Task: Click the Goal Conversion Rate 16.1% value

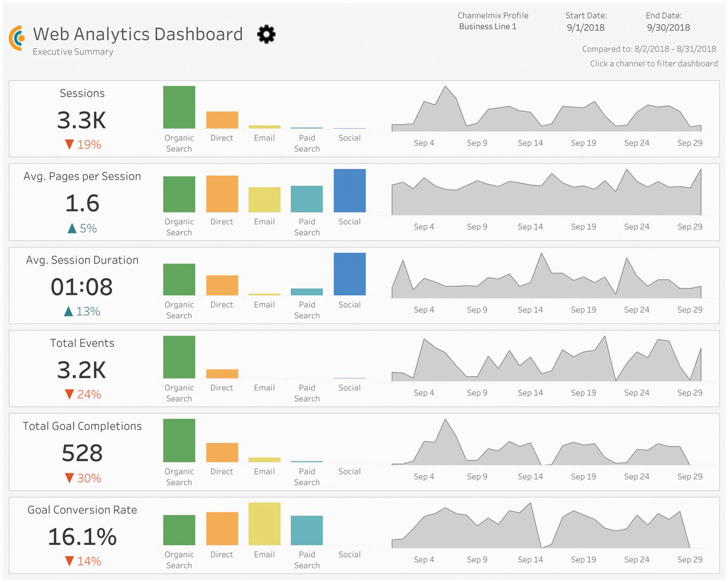Action: pyautogui.click(x=82, y=537)
